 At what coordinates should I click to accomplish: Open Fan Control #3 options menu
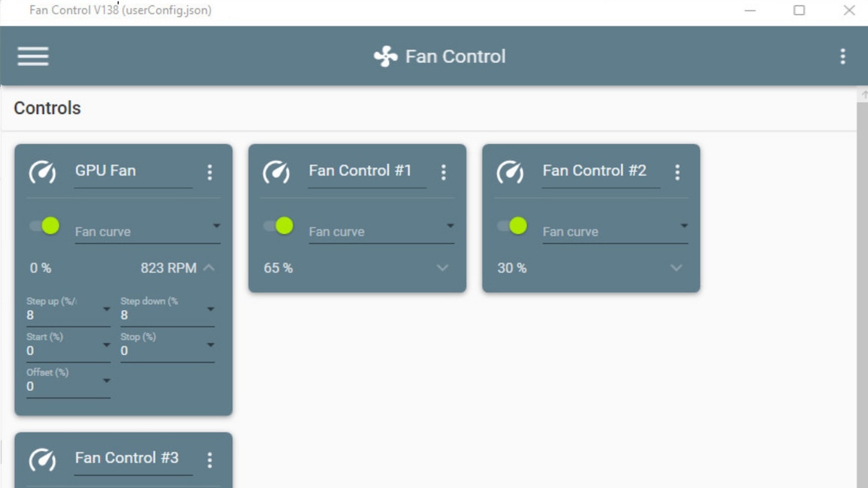(209, 459)
